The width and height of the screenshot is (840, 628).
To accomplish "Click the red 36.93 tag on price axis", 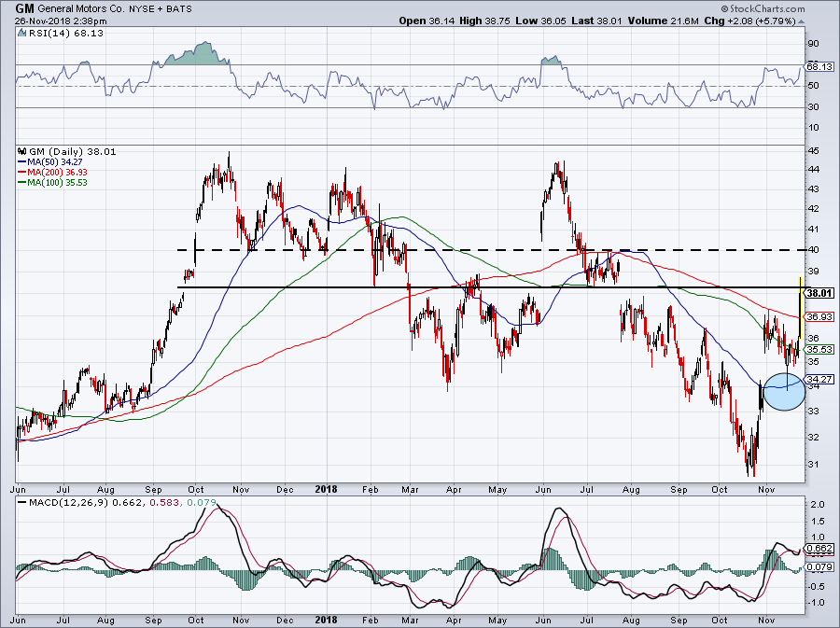I will (x=819, y=317).
